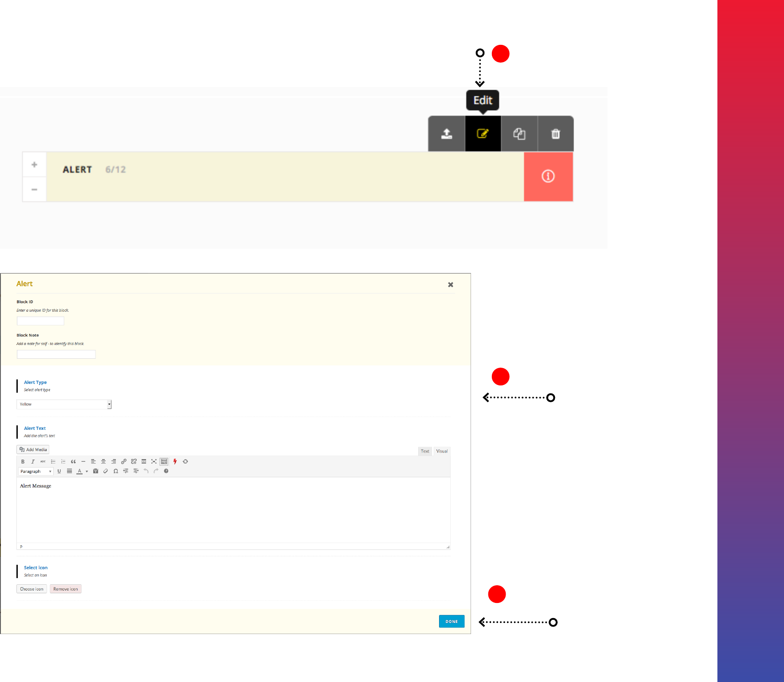
Task: Click the paste as text icon
Action: point(95,471)
